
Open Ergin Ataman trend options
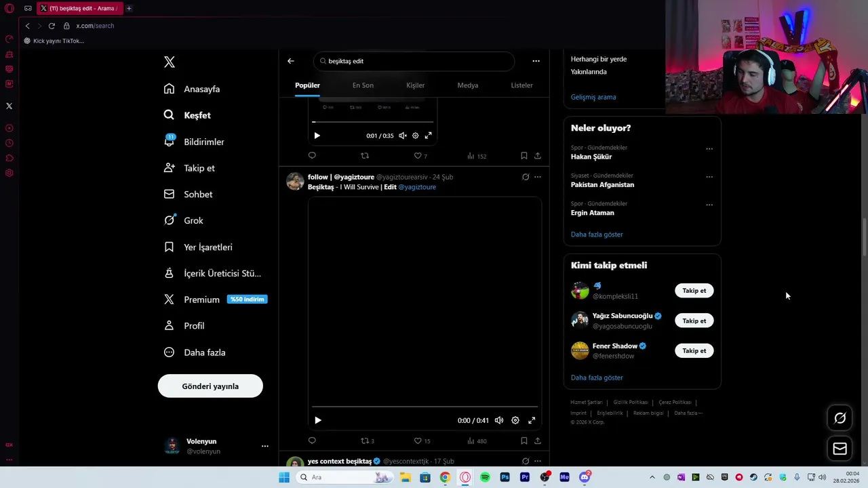[709, 205]
